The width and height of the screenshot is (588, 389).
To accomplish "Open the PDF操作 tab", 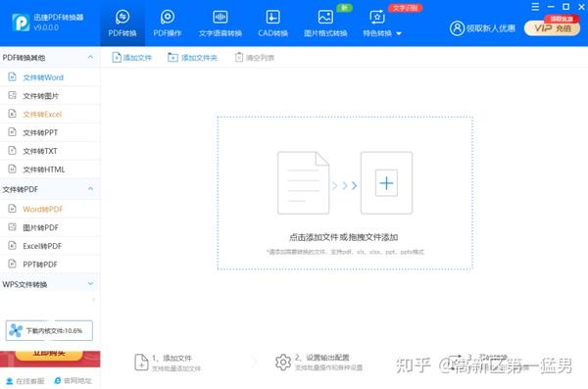I will point(168,24).
